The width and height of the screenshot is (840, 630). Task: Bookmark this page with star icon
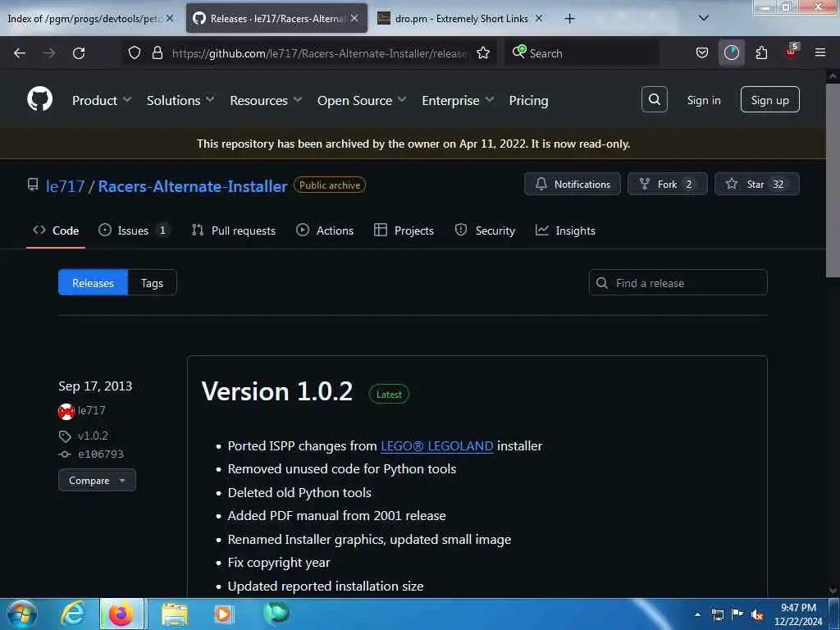coord(483,53)
